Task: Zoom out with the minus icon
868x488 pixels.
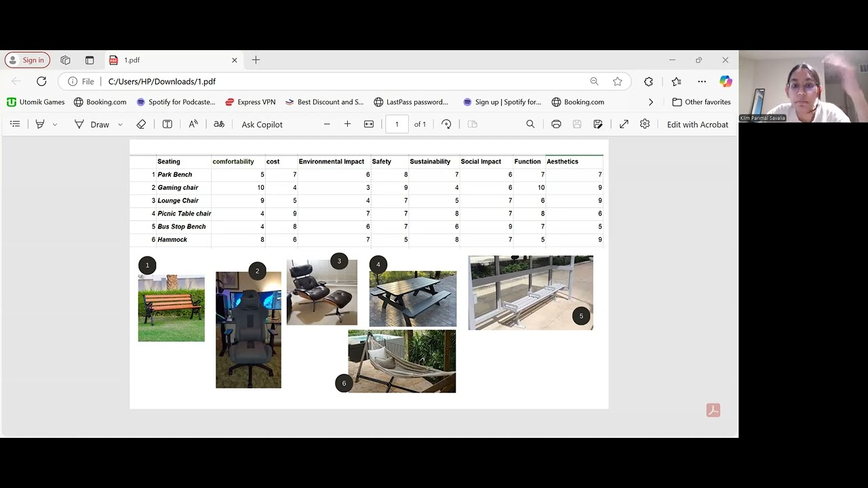Action: click(x=327, y=124)
